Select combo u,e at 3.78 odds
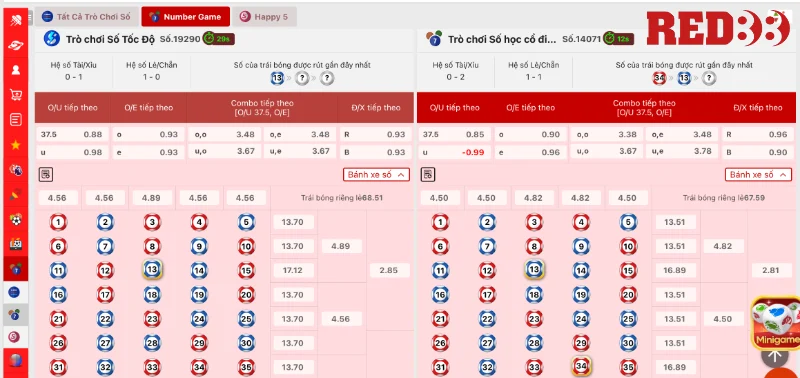 682,151
